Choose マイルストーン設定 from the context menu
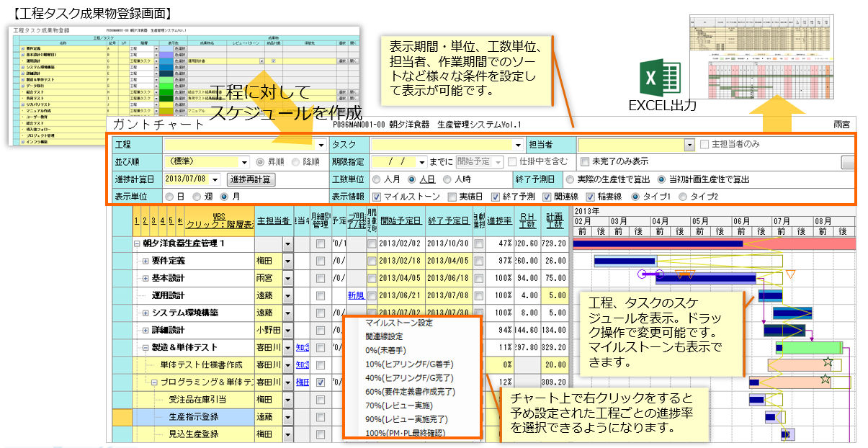Viewport: 868px width, 448px height. pyautogui.click(x=399, y=323)
